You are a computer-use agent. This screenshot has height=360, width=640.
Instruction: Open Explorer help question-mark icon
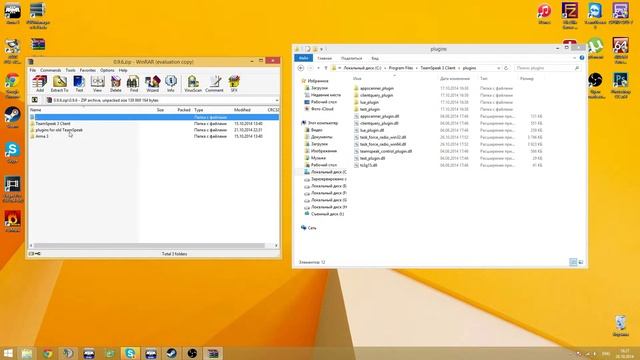(x=582, y=58)
